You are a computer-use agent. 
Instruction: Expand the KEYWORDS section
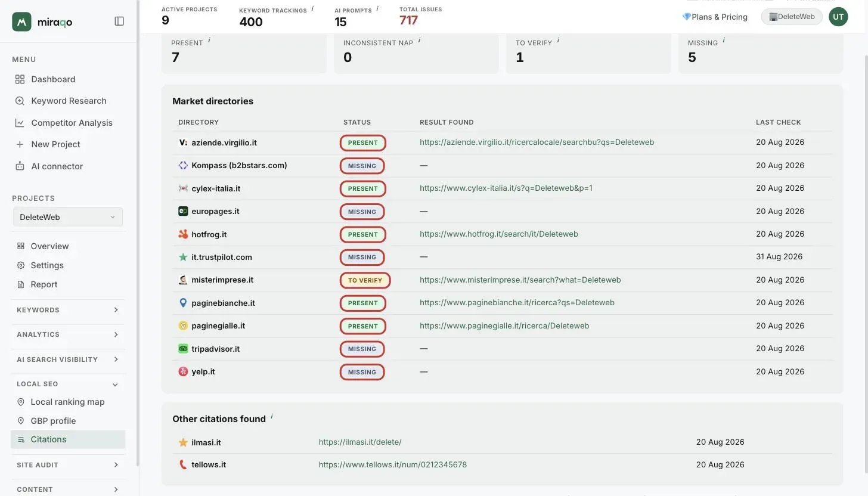click(x=68, y=310)
